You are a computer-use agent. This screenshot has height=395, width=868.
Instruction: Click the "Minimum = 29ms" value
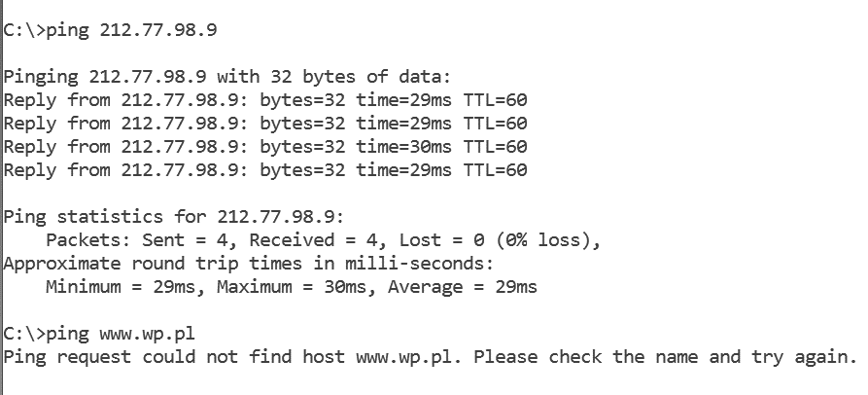[125, 287]
